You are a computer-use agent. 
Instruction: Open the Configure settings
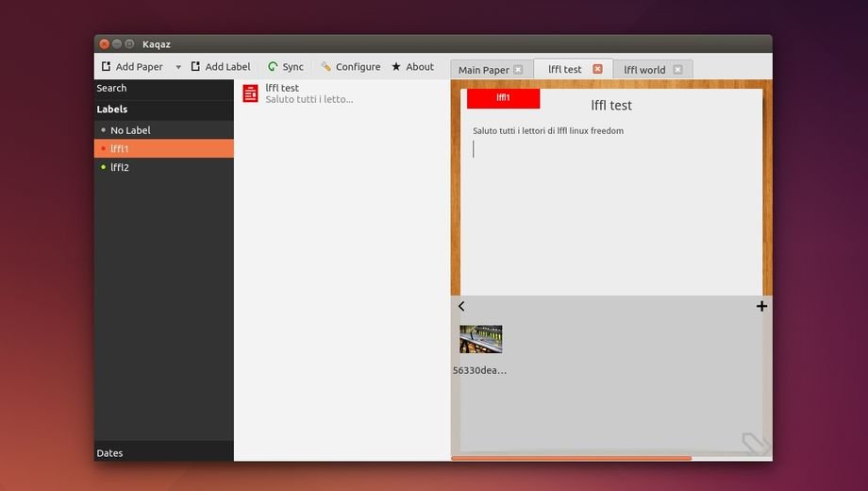[x=350, y=66]
